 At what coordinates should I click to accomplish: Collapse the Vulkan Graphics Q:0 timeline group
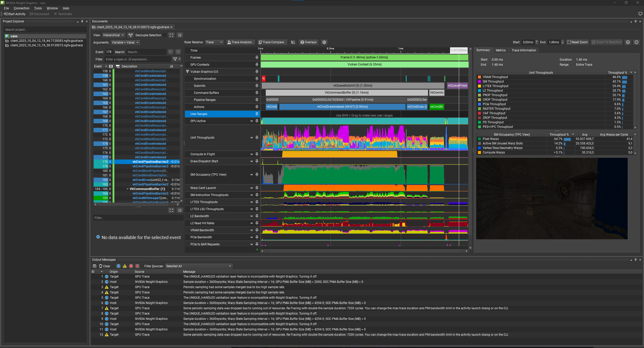pyautogui.click(x=187, y=71)
